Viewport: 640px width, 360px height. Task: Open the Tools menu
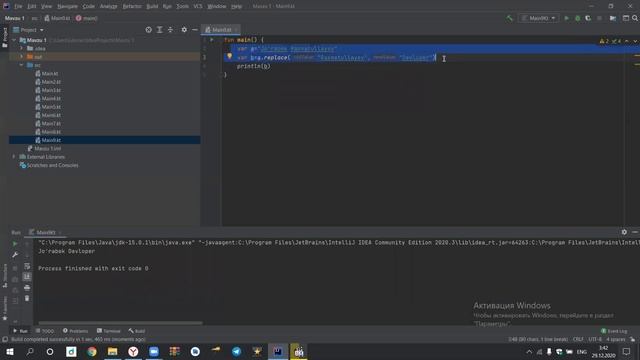tap(182, 6)
